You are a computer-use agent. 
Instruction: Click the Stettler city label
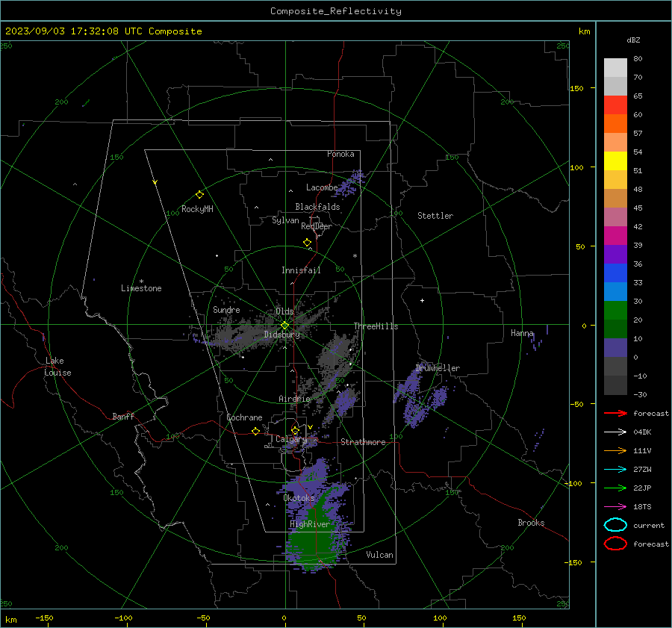coord(435,216)
